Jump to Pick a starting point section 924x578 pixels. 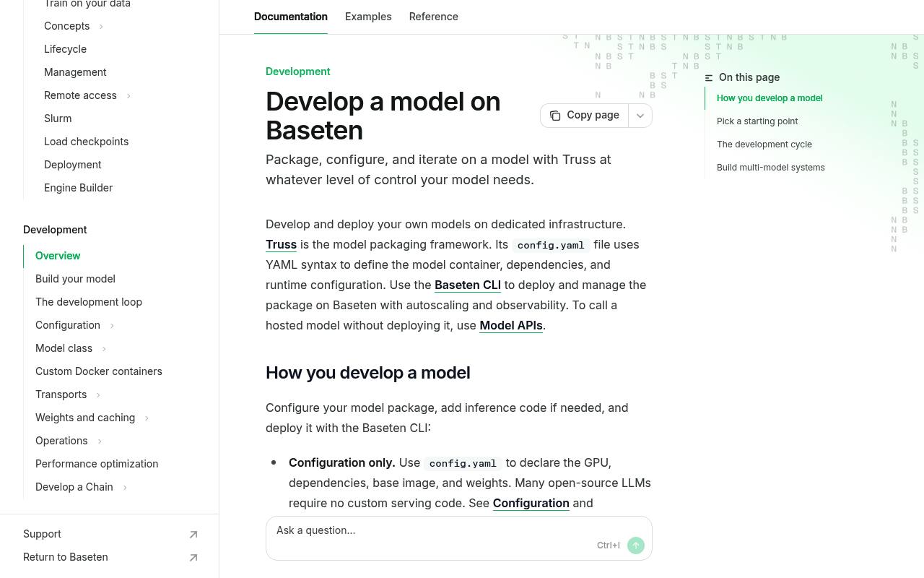(x=757, y=121)
